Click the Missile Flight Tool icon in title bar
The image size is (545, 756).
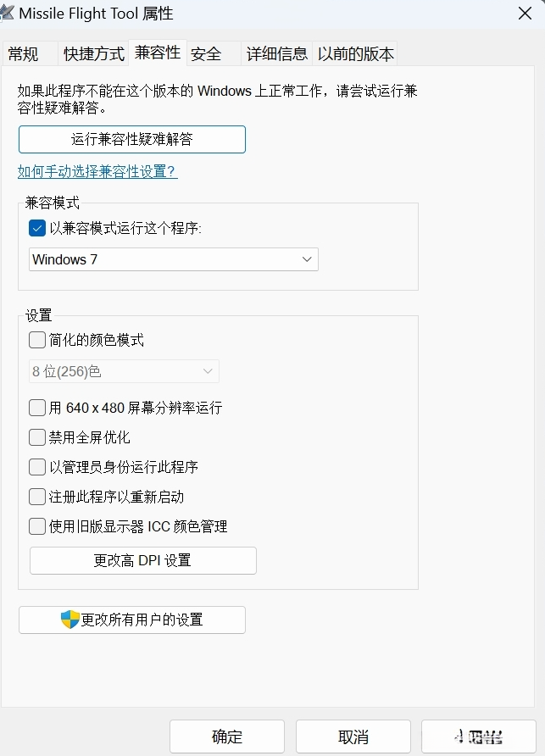coord(13,13)
